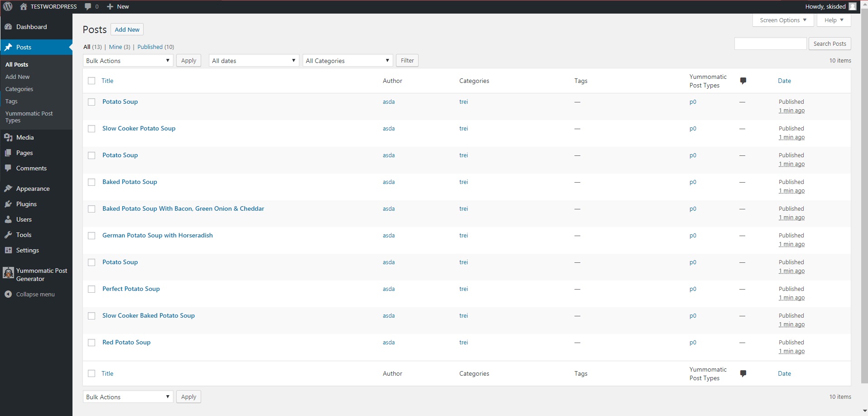Click category trei on Red Potato Soup row
This screenshot has height=416, width=868.
pos(463,342)
